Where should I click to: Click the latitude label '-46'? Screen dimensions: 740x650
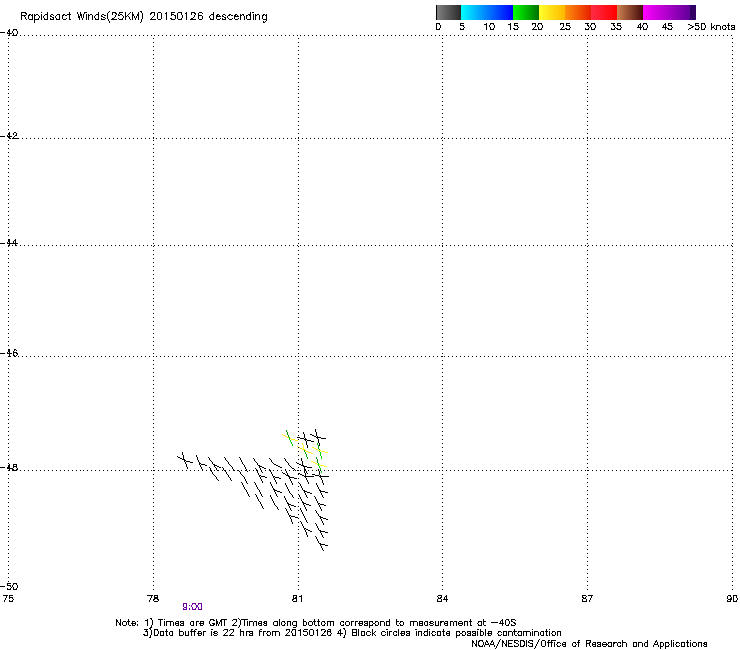[x=9, y=353]
